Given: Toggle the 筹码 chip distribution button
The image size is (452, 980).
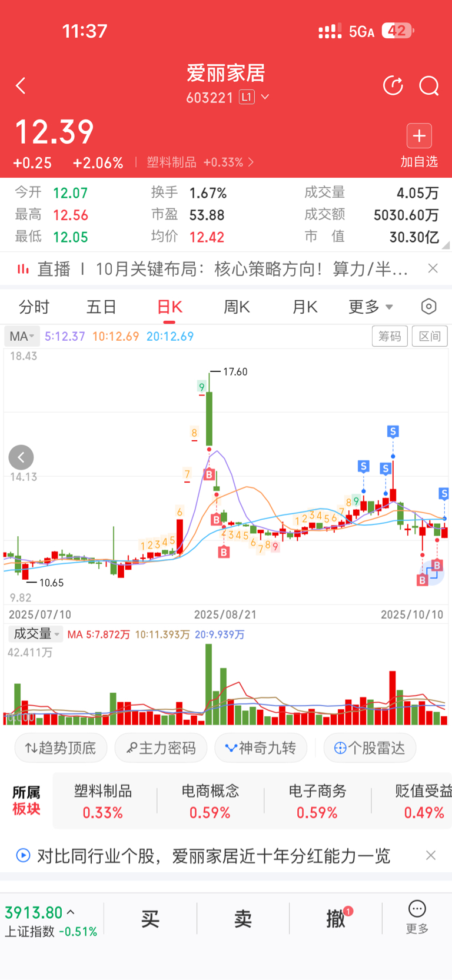Looking at the screenshot, I should click(x=390, y=336).
